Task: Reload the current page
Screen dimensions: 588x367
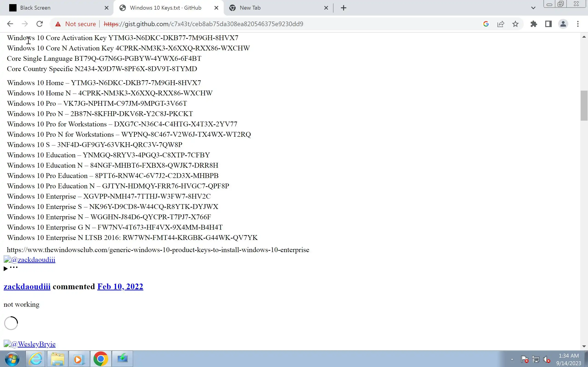Action: point(40,24)
